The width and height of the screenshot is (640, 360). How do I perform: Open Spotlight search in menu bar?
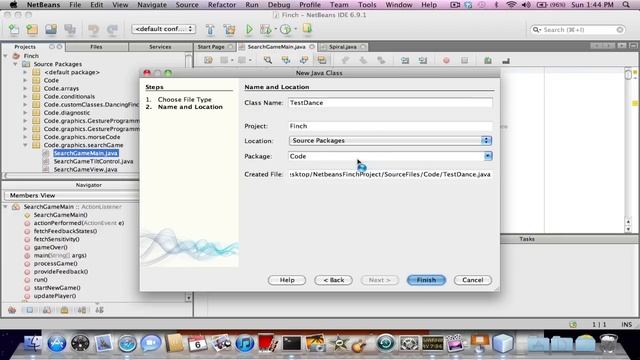coord(626,5)
